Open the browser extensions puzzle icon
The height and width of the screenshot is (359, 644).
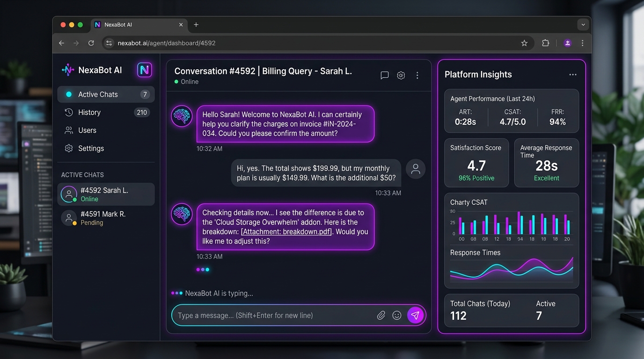point(545,43)
